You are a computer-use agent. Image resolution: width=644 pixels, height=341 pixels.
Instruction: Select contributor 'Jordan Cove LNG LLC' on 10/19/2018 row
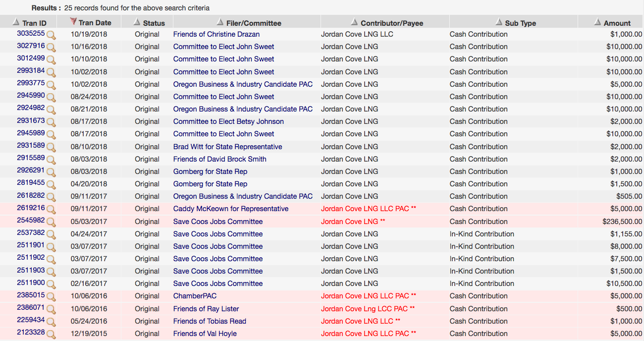[x=357, y=34]
